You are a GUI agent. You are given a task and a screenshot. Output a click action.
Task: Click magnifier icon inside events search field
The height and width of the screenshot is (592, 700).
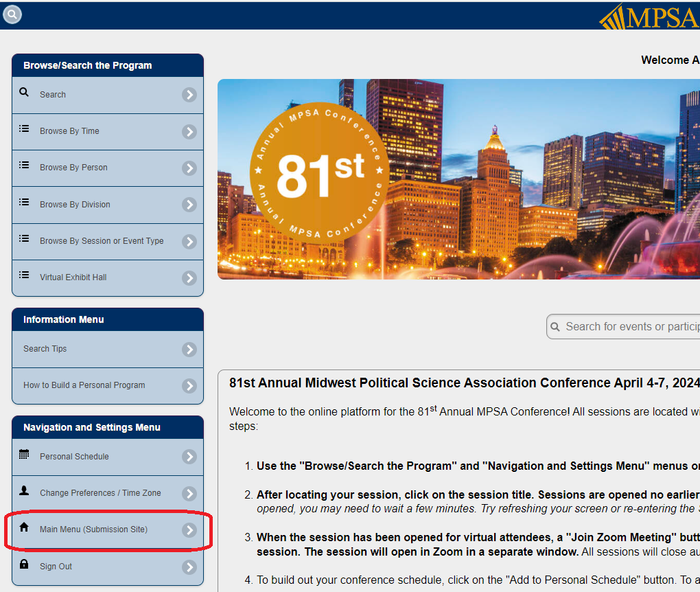coord(555,327)
